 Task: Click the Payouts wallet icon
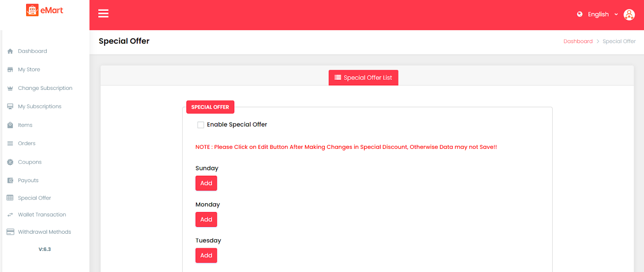click(10, 181)
